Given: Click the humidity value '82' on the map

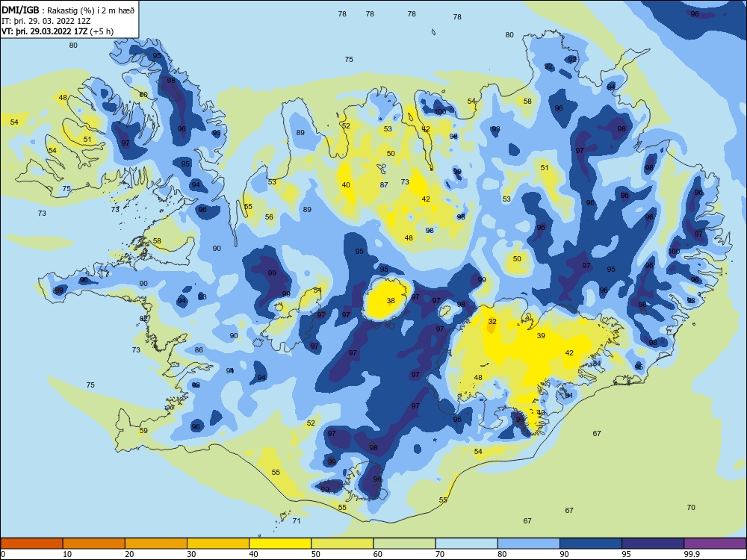Looking at the screenshot, I should tap(143, 319).
